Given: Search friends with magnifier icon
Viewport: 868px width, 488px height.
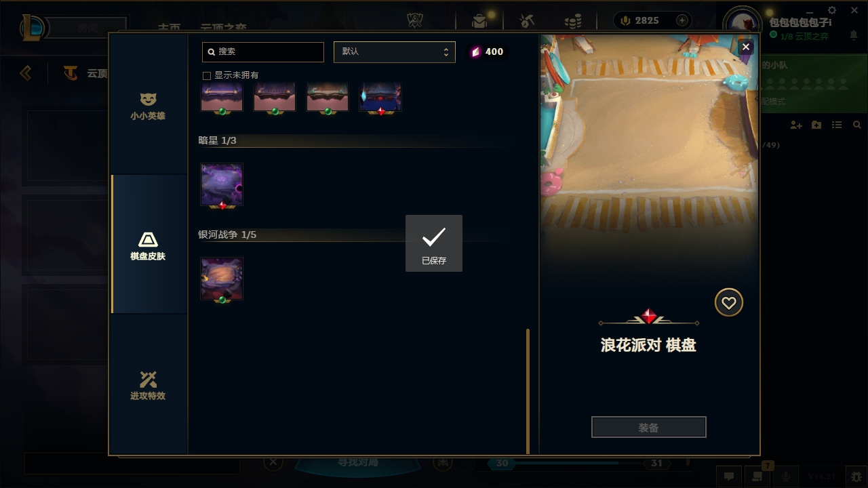Looking at the screenshot, I should (857, 125).
